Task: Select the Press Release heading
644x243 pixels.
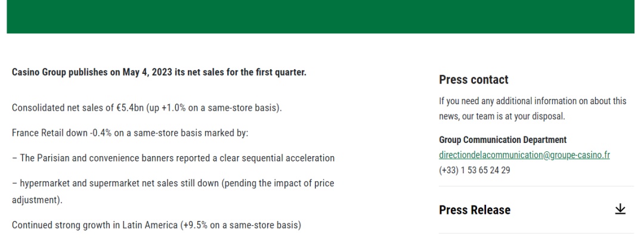Action: (x=475, y=210)
